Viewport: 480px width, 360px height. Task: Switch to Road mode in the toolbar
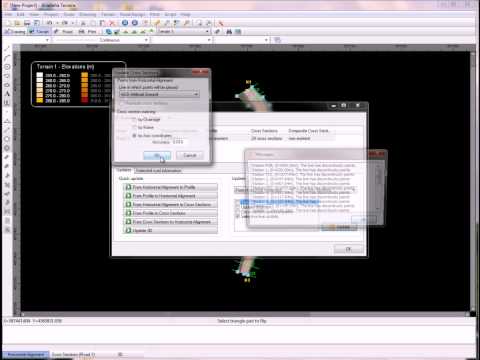[64, 32]
